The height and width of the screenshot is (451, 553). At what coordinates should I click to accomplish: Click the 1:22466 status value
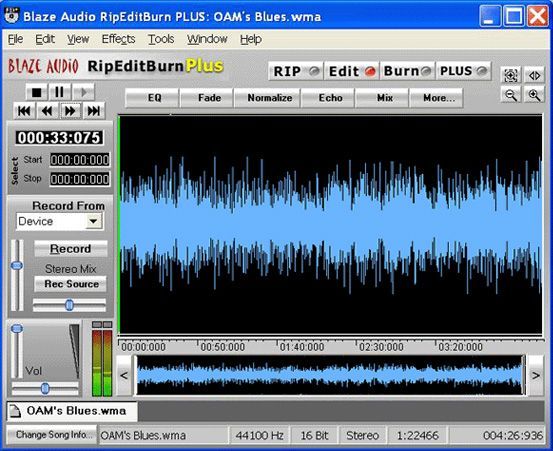(x=418, y=435)
